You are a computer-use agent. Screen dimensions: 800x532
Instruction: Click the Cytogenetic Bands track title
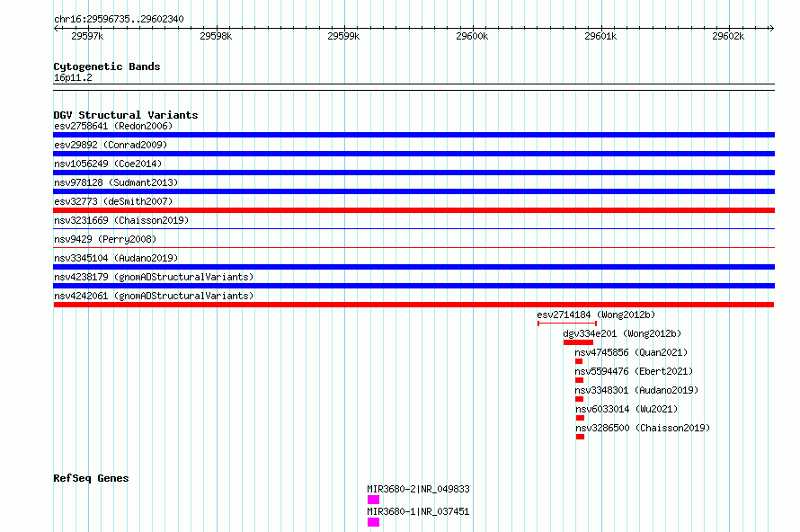pyautogui.click(x=107, y=66)
